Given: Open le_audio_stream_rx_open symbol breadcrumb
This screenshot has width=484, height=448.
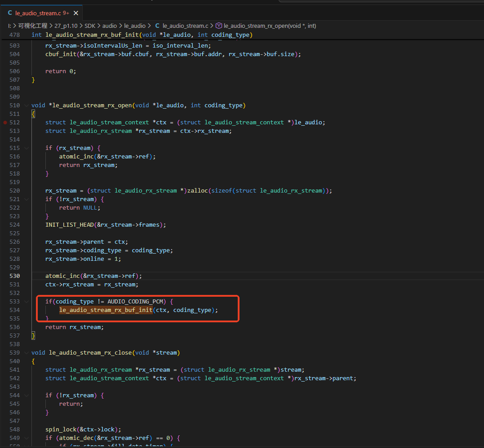Looking at the screenshot, I should point(270,26).
